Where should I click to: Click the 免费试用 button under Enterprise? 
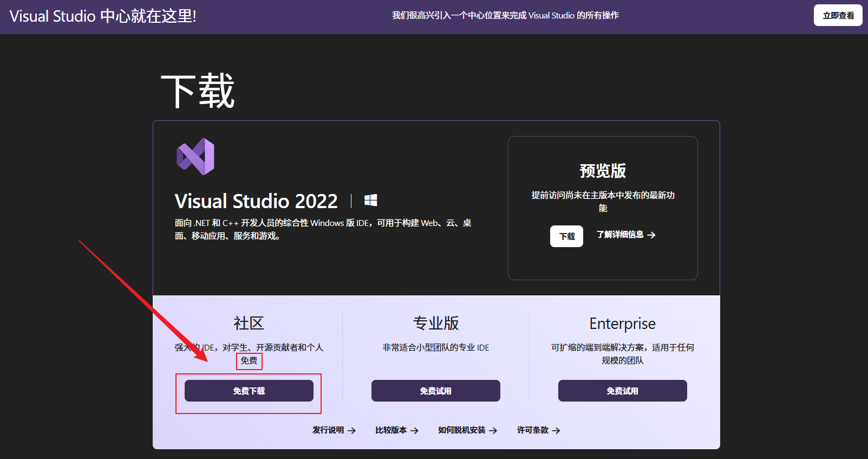pos(623,391)
